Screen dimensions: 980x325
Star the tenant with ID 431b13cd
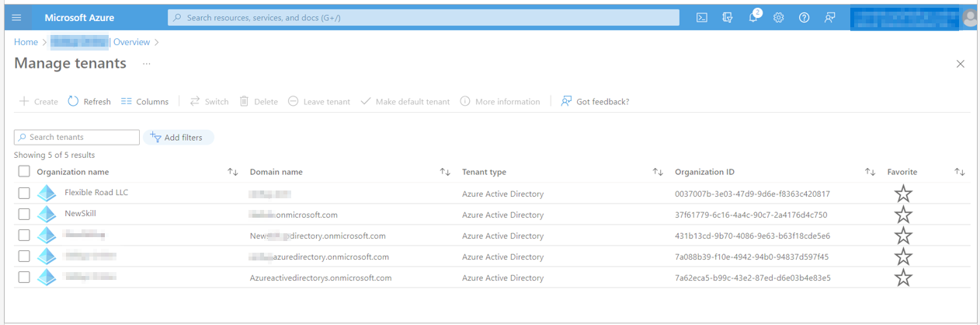coord(903,236)
